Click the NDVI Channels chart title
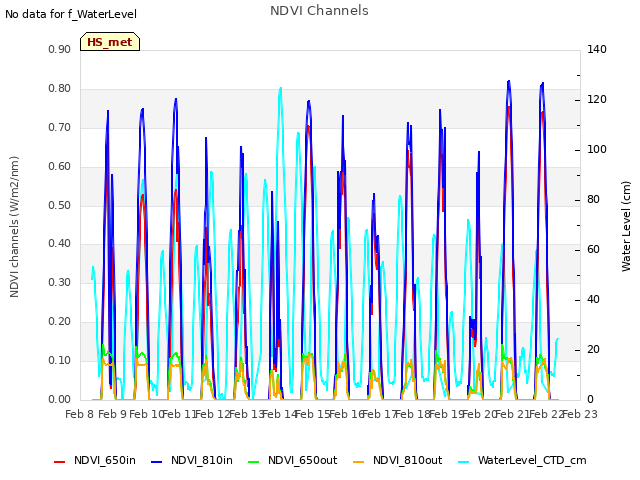Screen dimensions: 640x480 (x=319, y=11)
